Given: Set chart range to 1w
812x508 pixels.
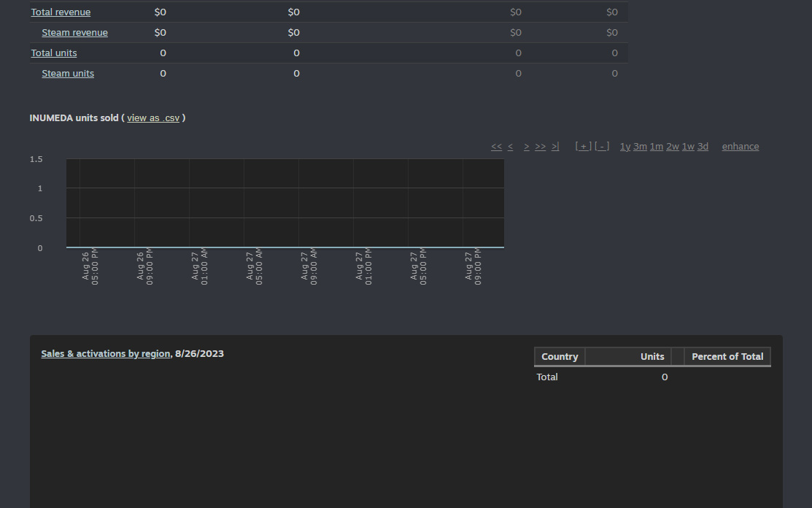Looking at the screenshot, I should (x=688, y=147).
